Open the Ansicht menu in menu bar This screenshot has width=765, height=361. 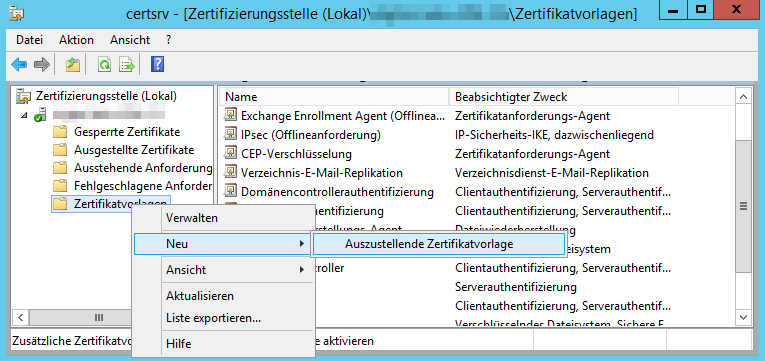[130, 40]
